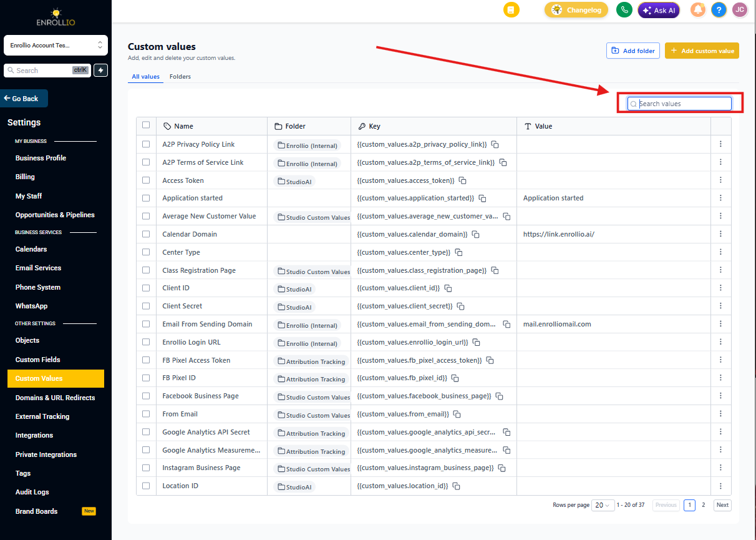756x540 pixels.
Task: Click the lightning bolt quick actions icon
Action: pyautogui.click(x=101, y=71)
